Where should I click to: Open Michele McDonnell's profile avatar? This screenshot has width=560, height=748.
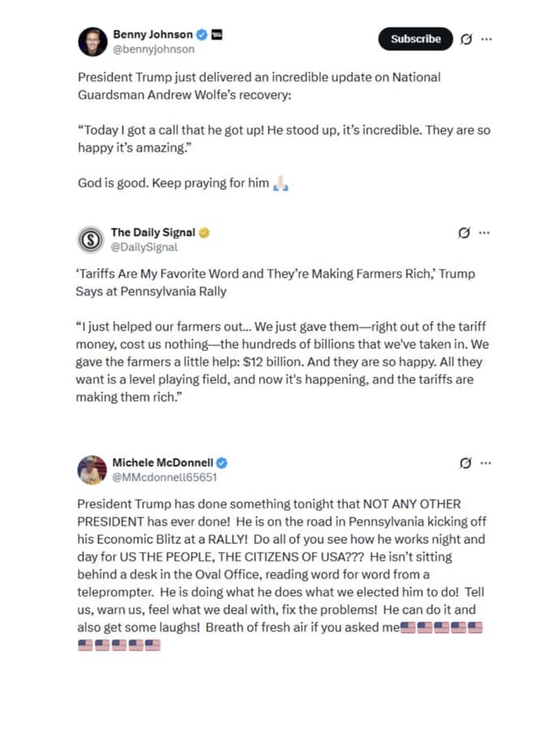coord(91,468)
